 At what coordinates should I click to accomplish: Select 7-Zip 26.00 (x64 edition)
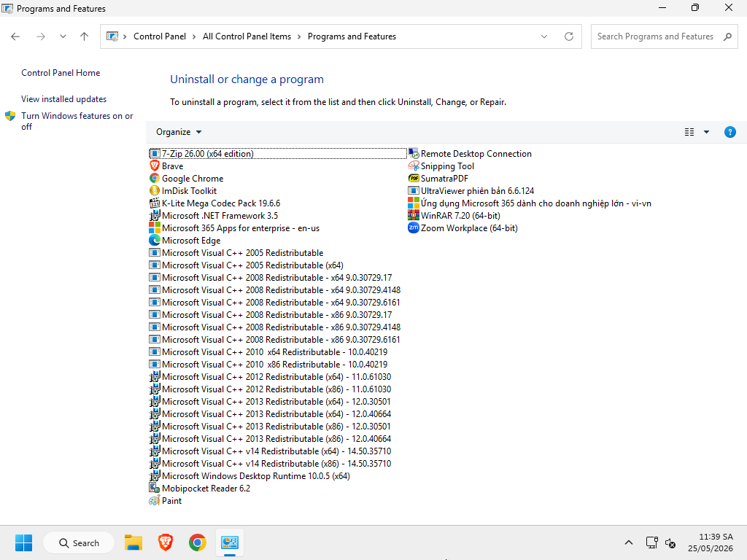tap(277, 153)
